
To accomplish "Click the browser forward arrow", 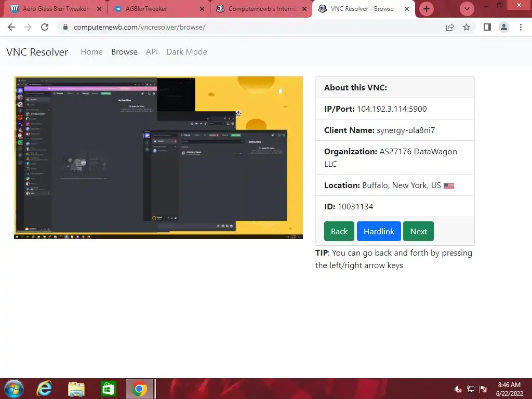I will point(28,27).
